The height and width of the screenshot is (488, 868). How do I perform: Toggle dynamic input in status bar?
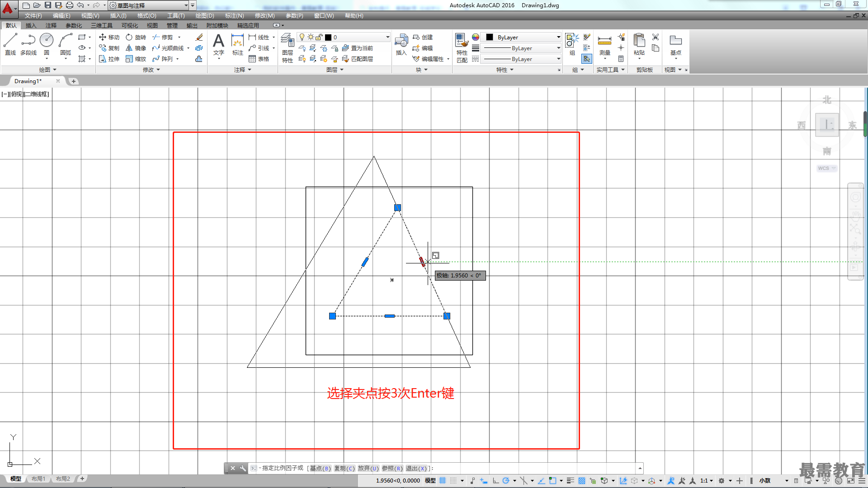click(484, 480)
